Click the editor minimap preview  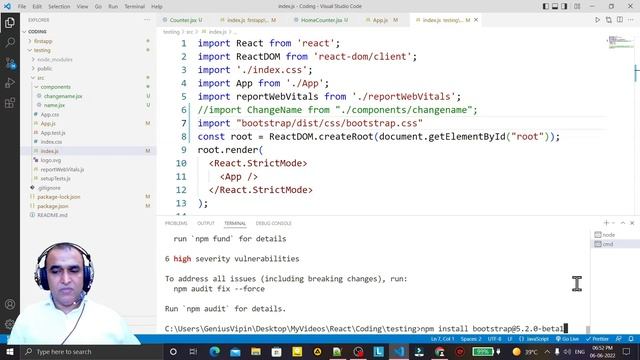click(x=620, y=42)
